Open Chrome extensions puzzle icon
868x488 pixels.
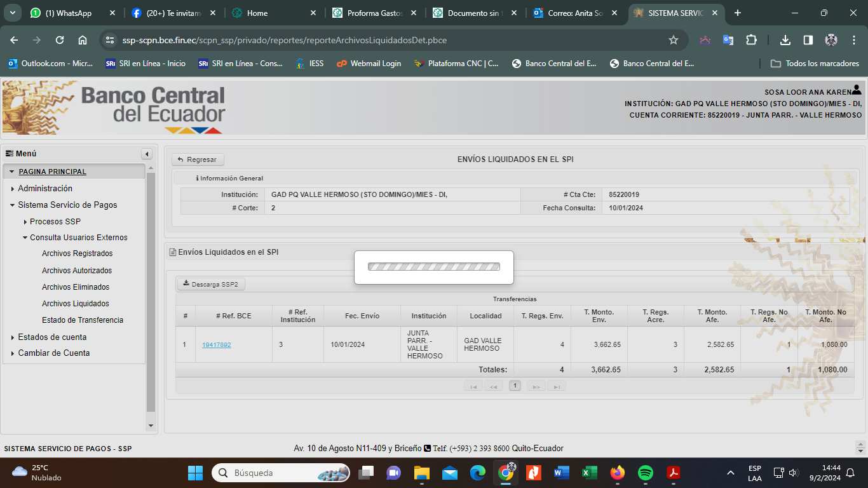point(751,40)
